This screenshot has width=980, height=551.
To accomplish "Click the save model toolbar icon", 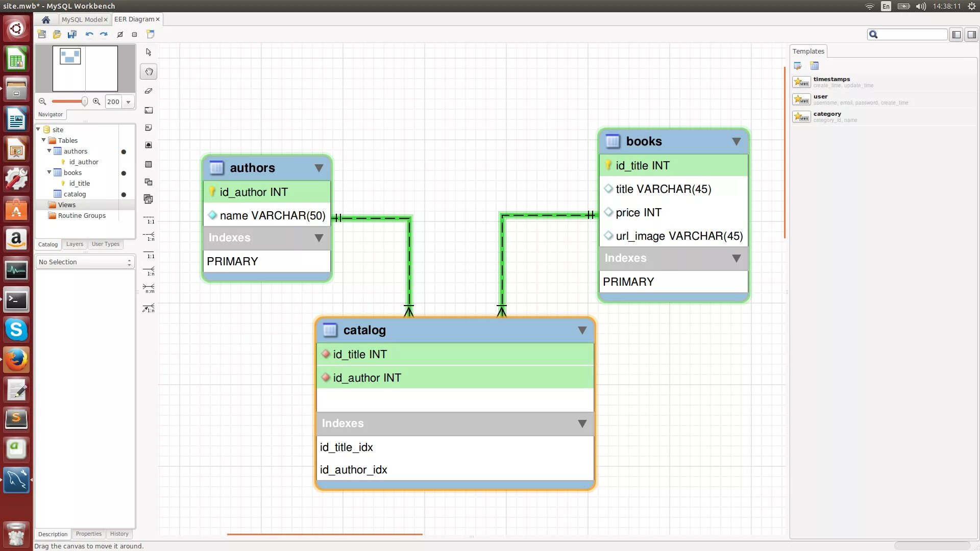I will tap(72, 34).
